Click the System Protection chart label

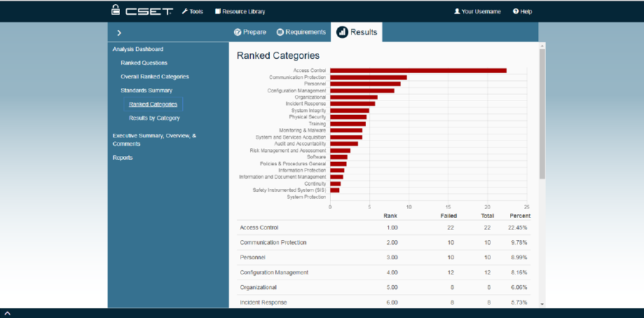(x=306, y=197)
